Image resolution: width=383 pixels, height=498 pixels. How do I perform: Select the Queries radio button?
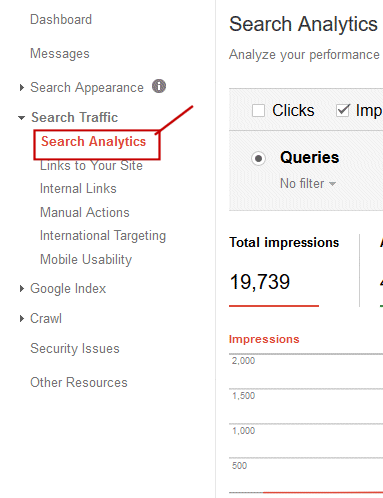[258, 159]
